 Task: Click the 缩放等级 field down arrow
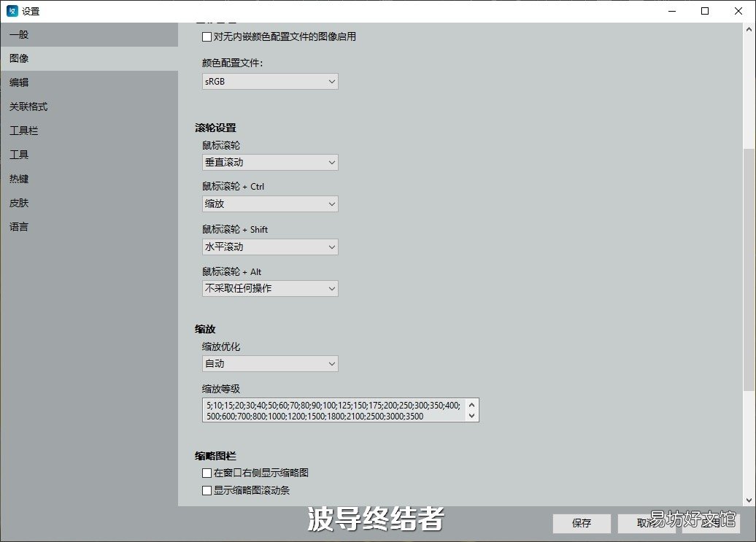click(x=471, y=416)
